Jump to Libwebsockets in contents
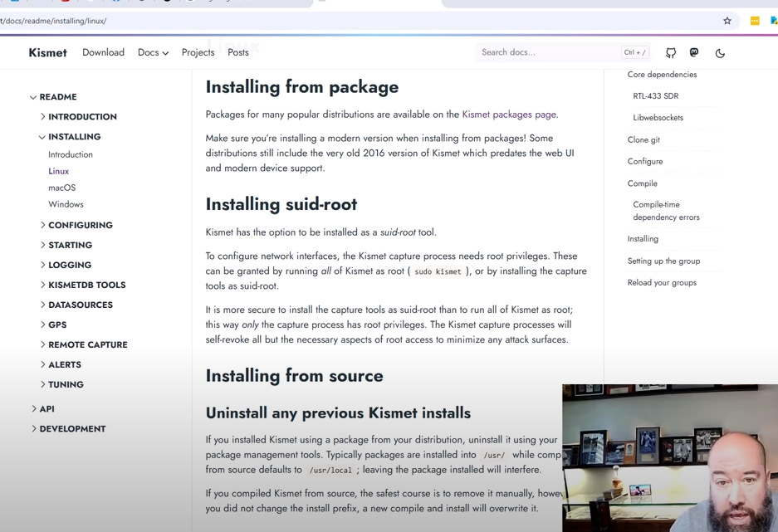Screen dimensions: 778x532 tap(658, 118)
